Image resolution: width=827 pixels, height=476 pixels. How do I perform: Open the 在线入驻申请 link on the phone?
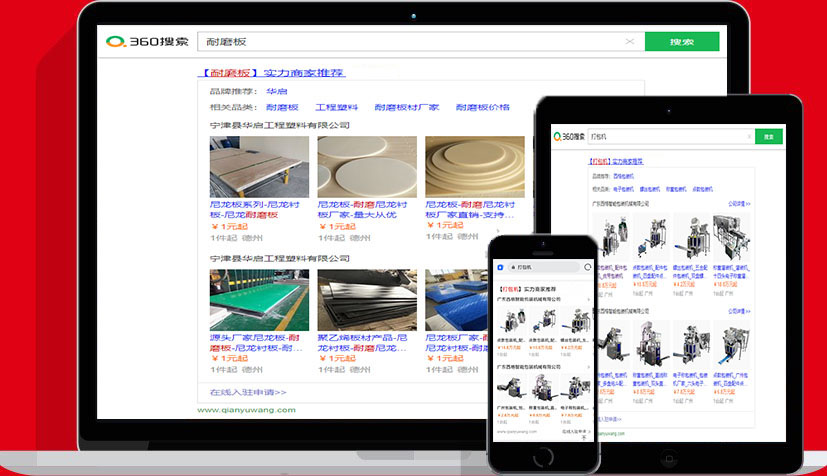574,431
